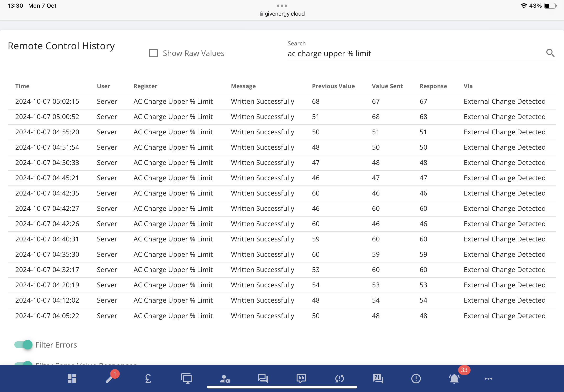The width and height of the screenshot is (564, 392).
Task: Click previous value 51 in the 05:00:52 row
Action: tap(315, 117)
